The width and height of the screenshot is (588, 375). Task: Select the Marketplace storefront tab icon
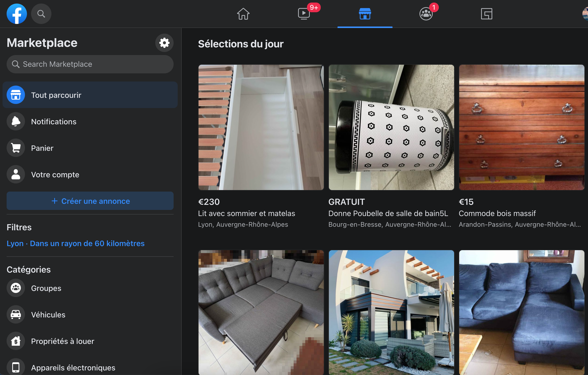coord(365,14)
